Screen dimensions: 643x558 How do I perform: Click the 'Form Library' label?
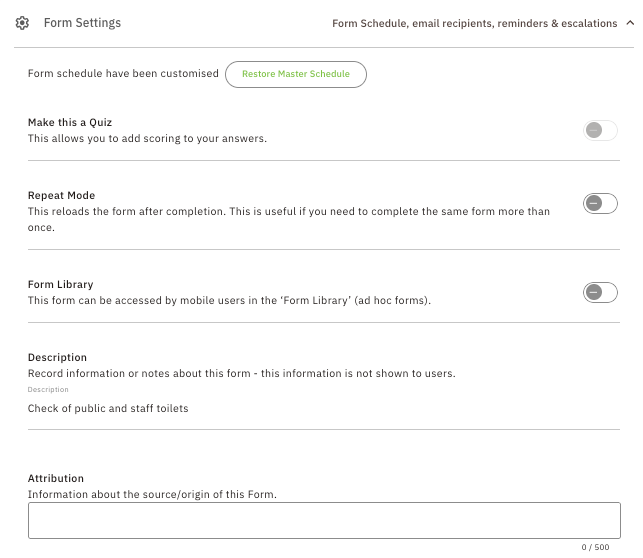pos(61,285)
